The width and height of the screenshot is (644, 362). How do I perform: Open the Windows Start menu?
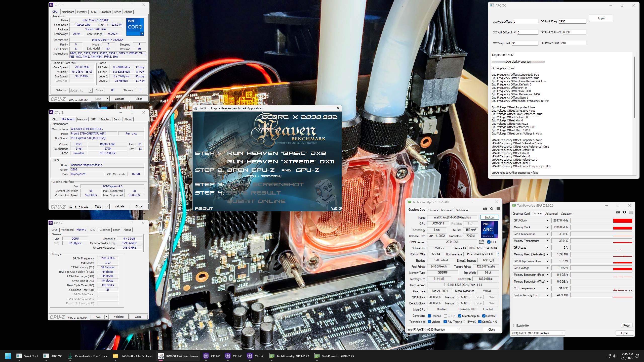tap(8, 356)
